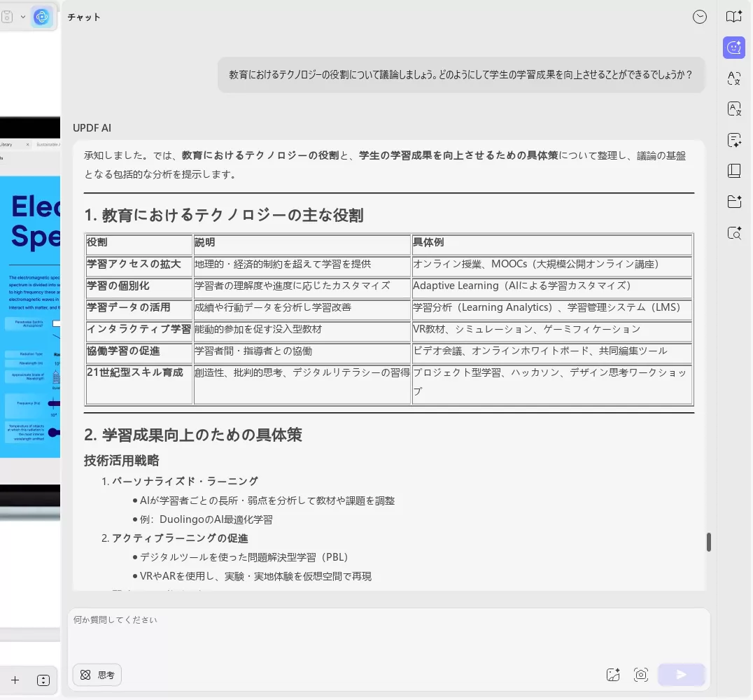Open the translate icon below the AI assistant icon
This screenshot has width=753, height=700.
[734, 78]
